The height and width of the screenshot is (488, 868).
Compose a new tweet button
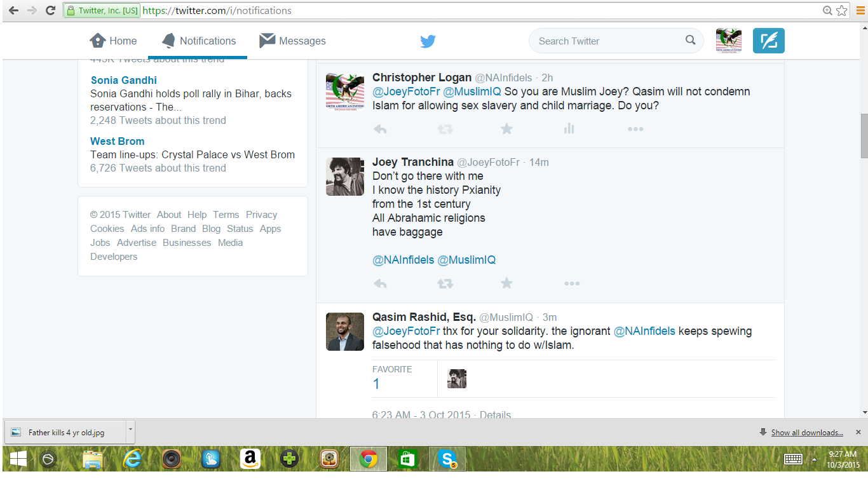(769, 41)
